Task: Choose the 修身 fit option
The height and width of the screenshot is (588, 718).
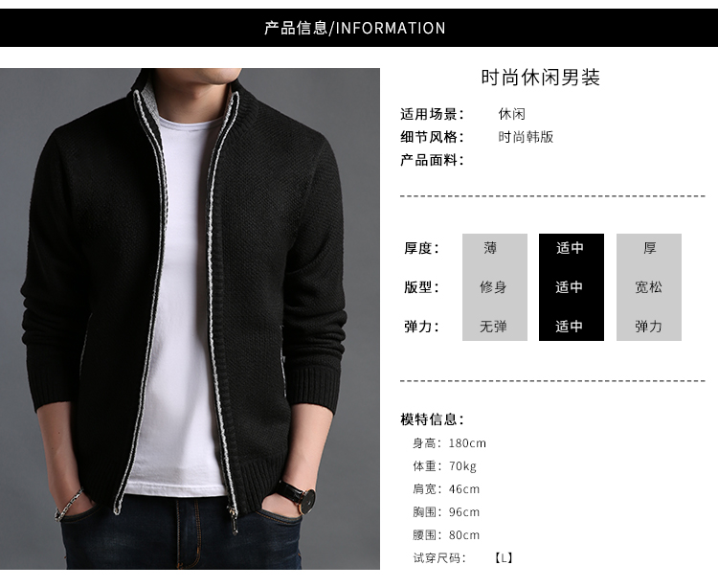Action: click(x=493, y=287)
